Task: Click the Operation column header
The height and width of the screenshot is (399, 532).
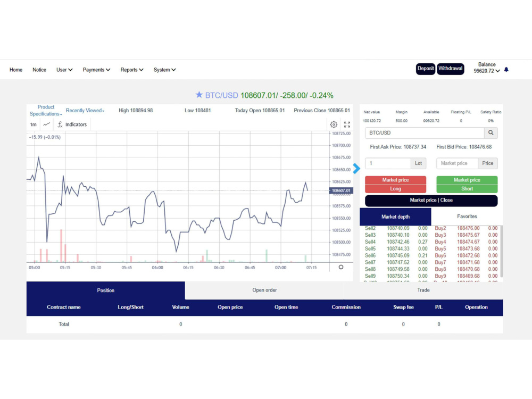Action: pyautogui.click(x=476, y=307)
